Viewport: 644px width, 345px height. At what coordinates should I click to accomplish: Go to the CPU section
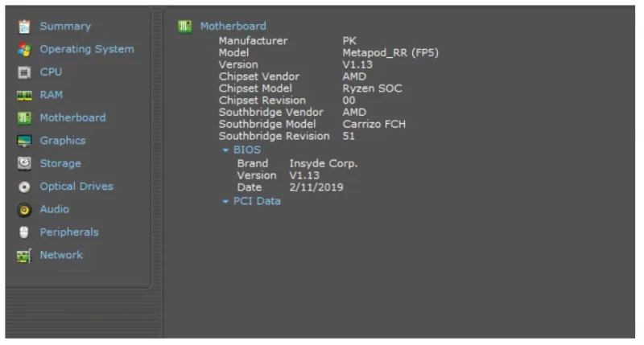[x=51, y=72]
